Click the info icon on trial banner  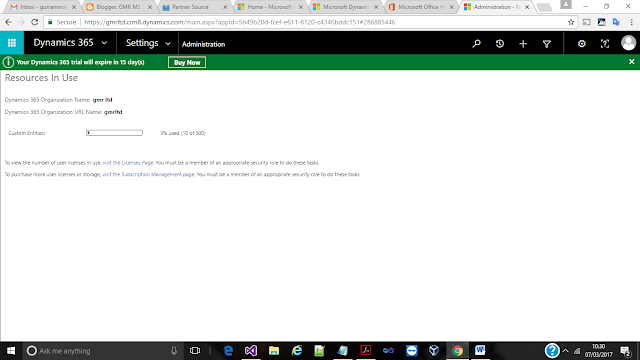(x=8, y=62)
